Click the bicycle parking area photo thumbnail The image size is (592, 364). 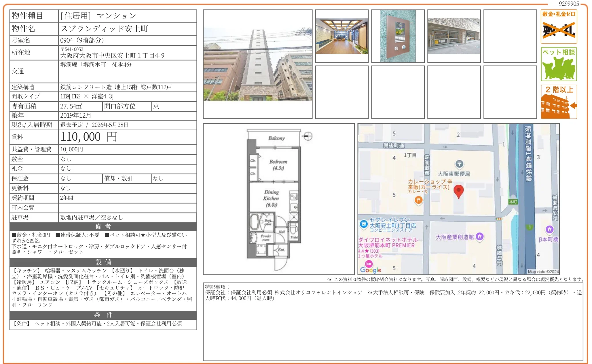click(x=454, y=36)
